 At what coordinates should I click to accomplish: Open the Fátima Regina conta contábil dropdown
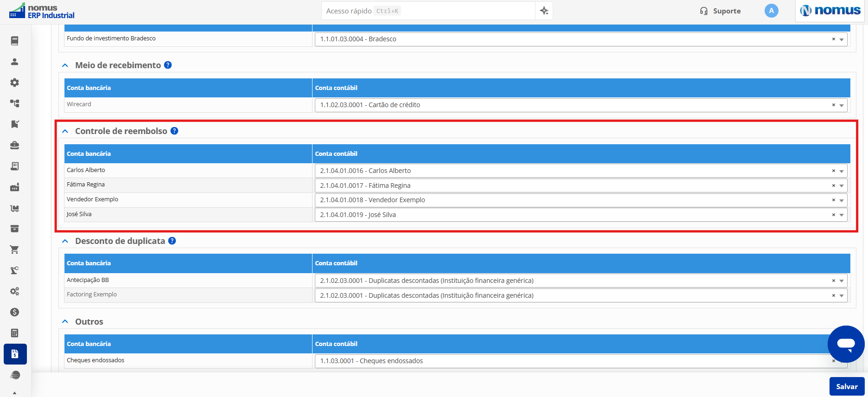point(842,186)
